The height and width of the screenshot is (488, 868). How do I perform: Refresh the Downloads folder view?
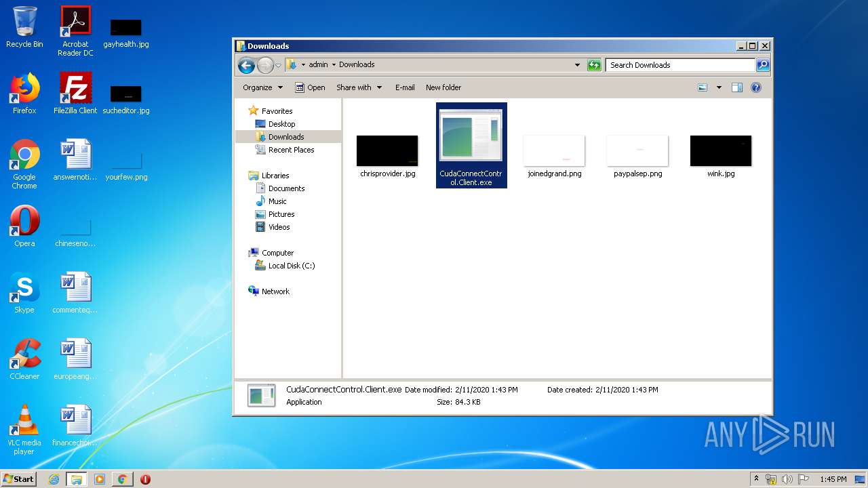coord(594,65)
